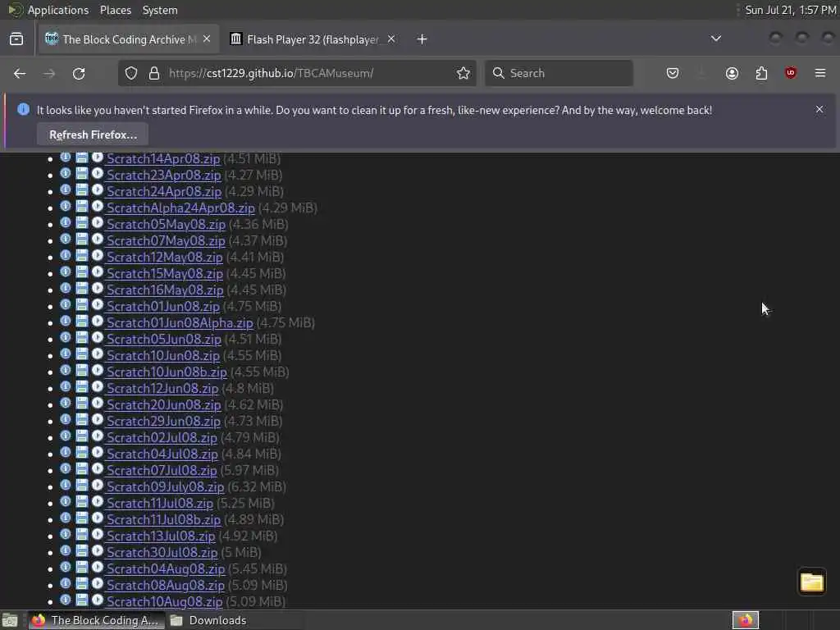Go back to the previous page
This screenshot has width=840, height=630.
tap(20, 73)
